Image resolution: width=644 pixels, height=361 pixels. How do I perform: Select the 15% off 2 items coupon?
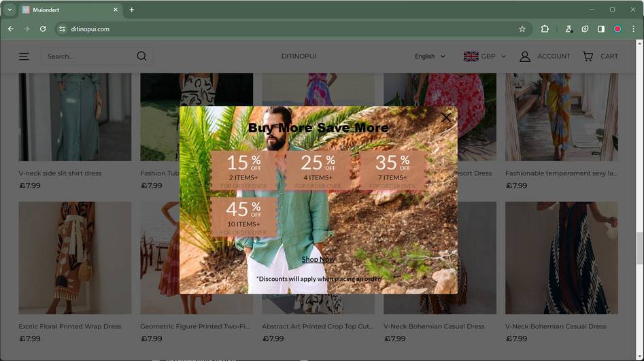[x=243, y=171]
